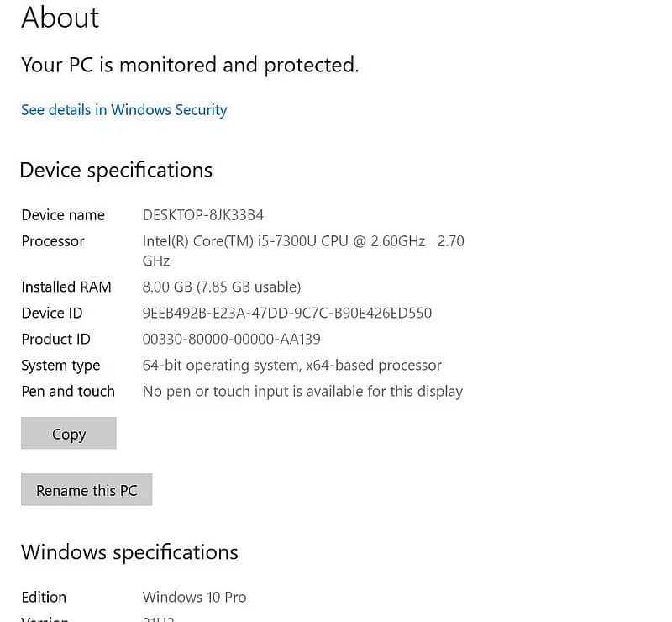The image size is (672, 622).
Task: Select the device name value DESKTOP-8JK33B4
Action: tap(203, 215)
